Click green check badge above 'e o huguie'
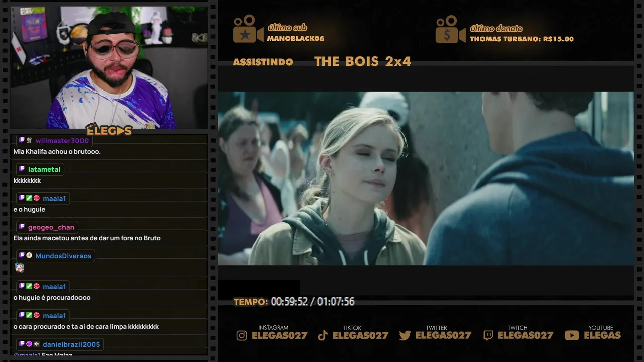Image resolution: width=644 pixels, height=362 pixels. [x=29, y=198]
